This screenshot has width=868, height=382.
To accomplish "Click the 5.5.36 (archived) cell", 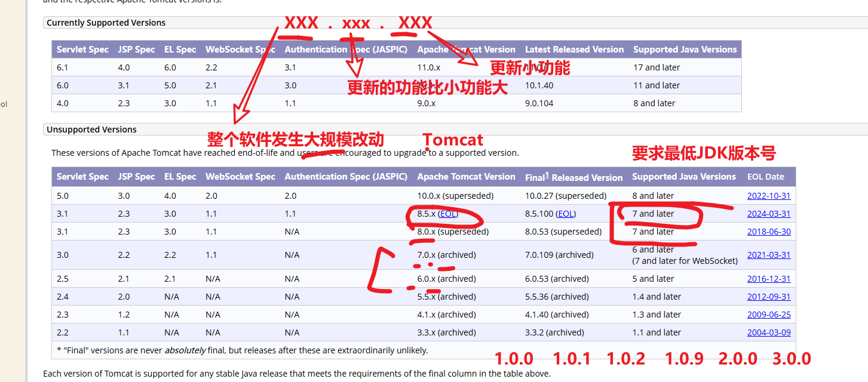I will (557, 297).
